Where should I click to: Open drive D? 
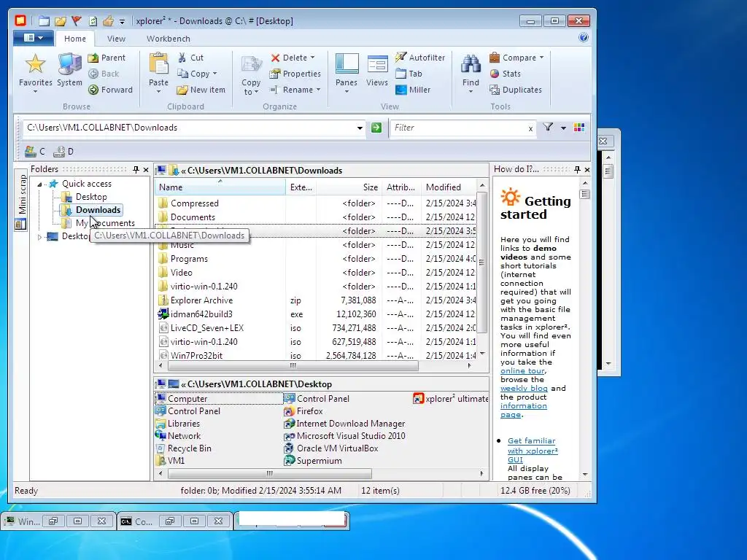(x=63, y=152)
